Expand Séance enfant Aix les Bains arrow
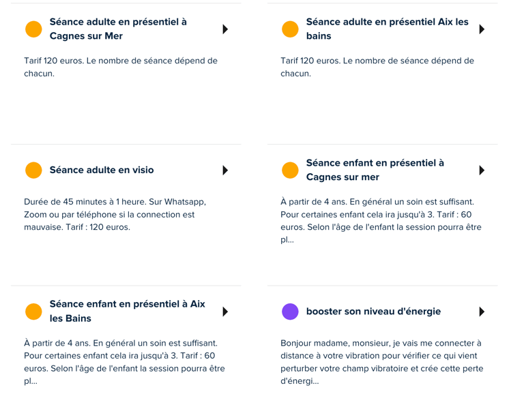Screen dimensions: 524x420 tap(225, 312)
